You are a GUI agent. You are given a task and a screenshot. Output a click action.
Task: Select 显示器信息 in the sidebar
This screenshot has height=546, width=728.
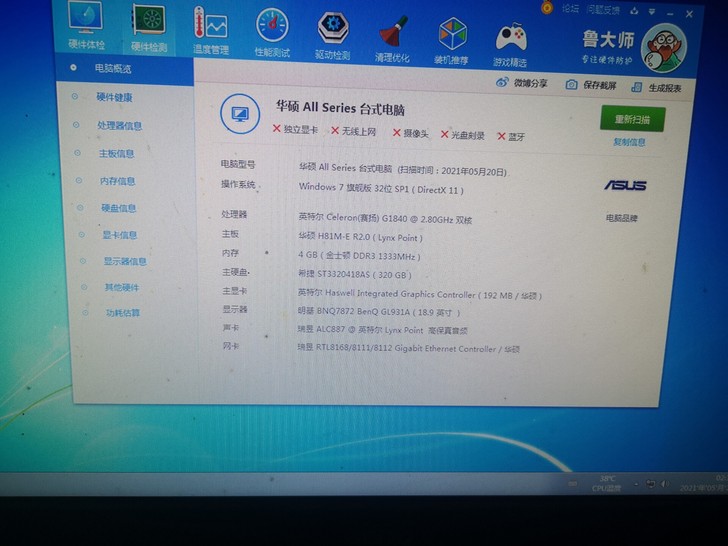tap(124, 261)
